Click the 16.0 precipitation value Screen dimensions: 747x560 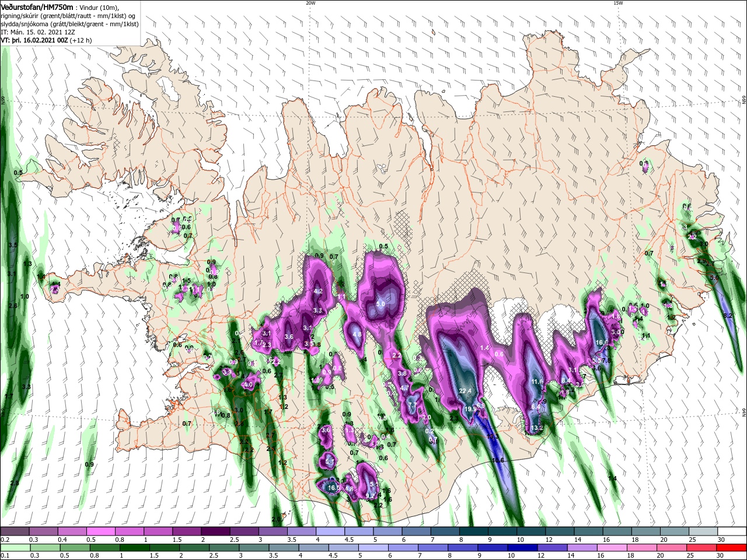pos(602,342)
